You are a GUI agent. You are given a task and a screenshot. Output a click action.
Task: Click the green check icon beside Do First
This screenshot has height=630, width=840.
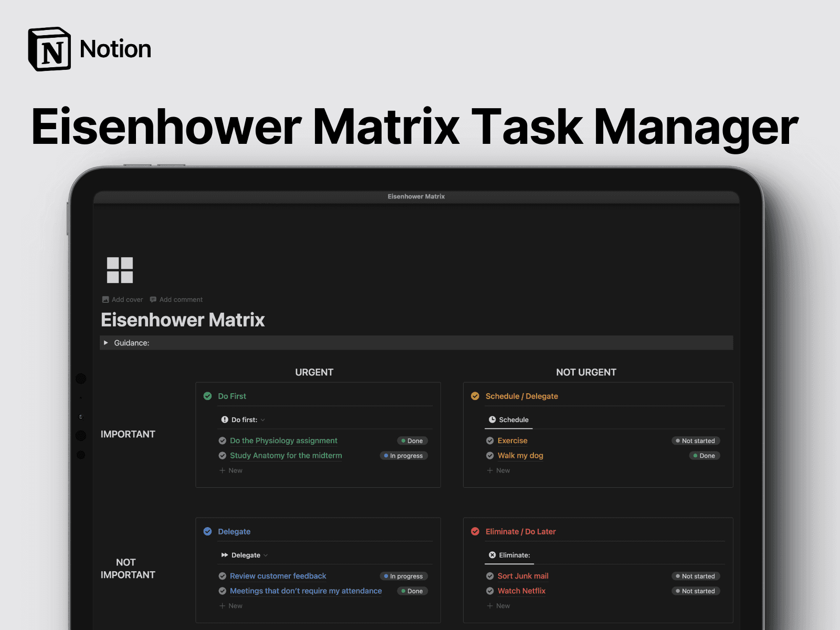click(x=207, y=396)
